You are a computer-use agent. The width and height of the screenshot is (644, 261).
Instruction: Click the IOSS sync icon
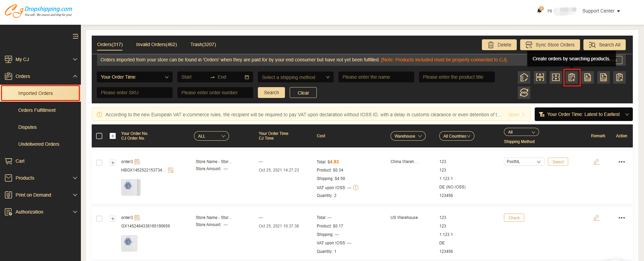click(524, 93)
